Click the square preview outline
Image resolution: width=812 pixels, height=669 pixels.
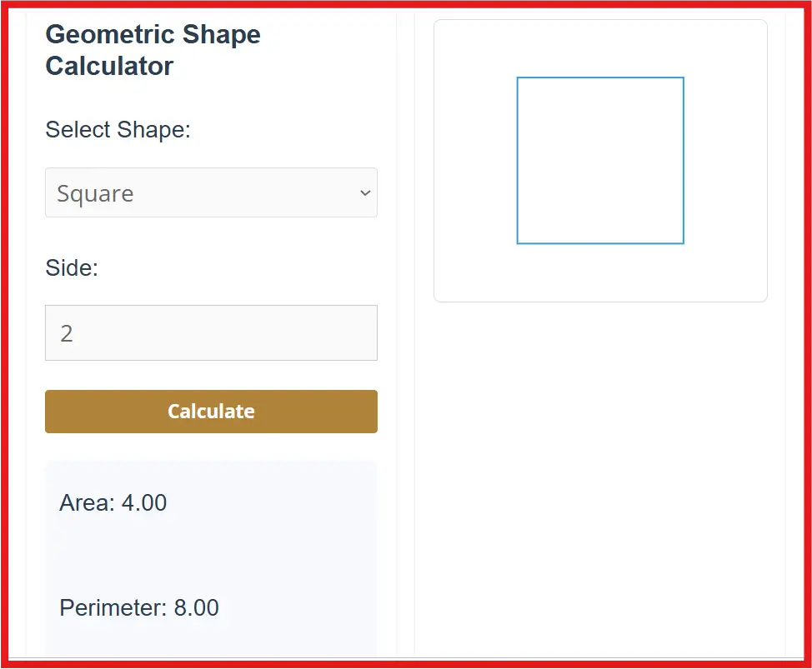point(600,77)
